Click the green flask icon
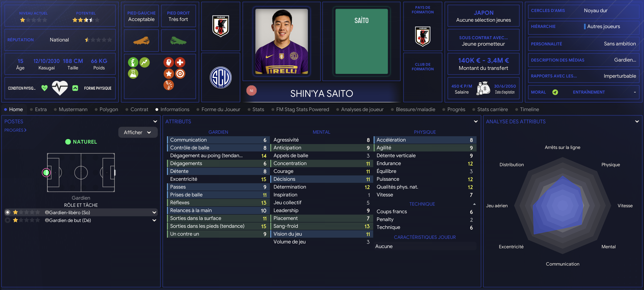The image size is (644, 290). tap(133, 74)
